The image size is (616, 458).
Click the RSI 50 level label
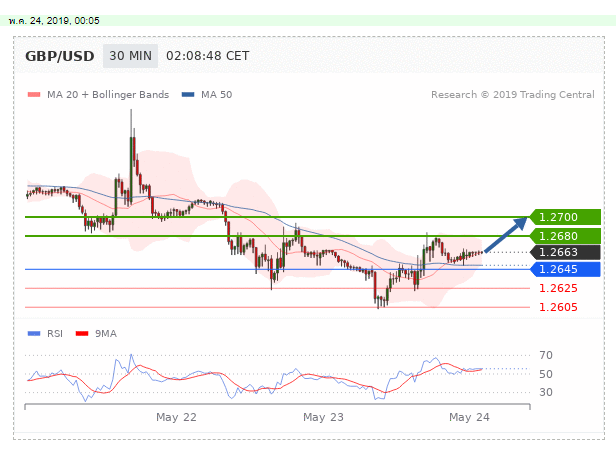pos(546,374)
